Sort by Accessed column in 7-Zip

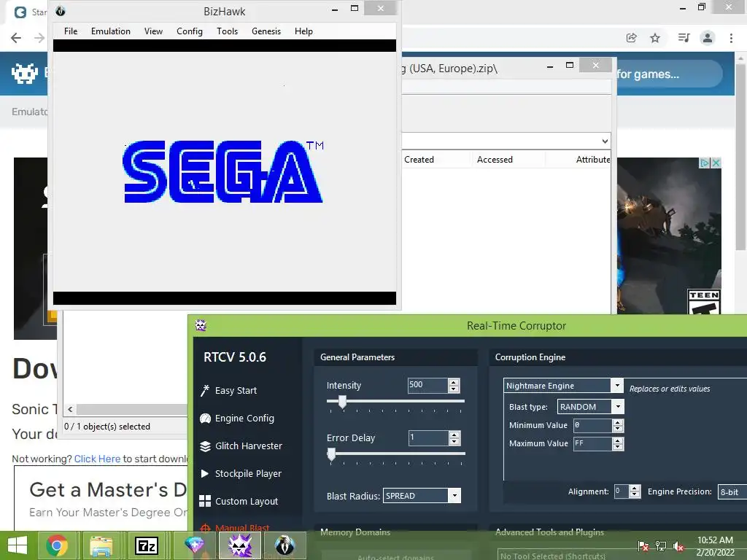pyautogui.click(x=495, y=160)
